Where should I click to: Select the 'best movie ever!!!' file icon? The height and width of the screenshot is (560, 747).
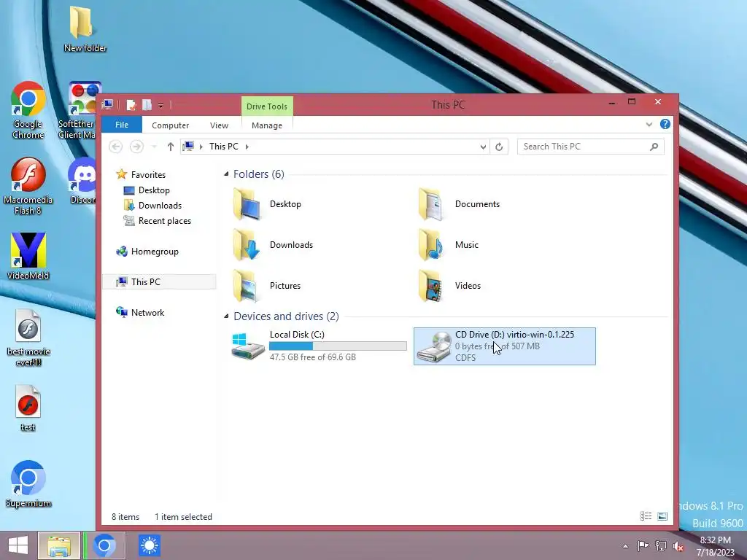point(28,337)
